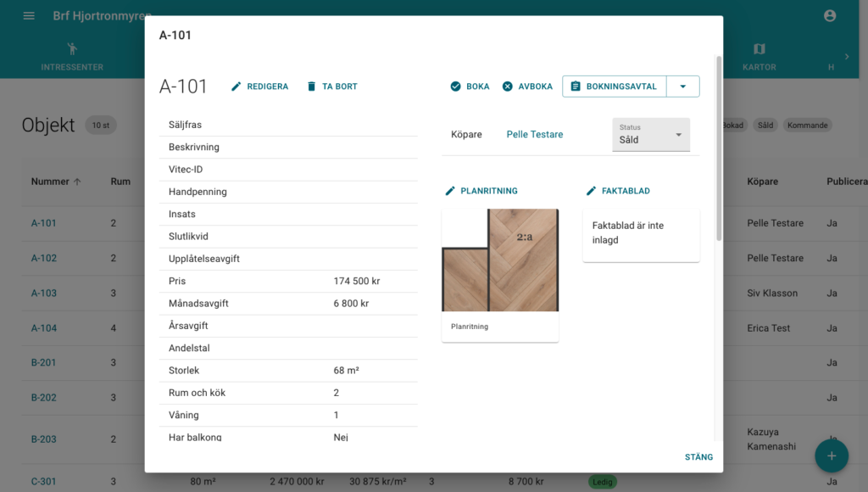Click the Pris value 174 500 kr
The height and width of the screenshot is (492, 868).
point(357,282)
